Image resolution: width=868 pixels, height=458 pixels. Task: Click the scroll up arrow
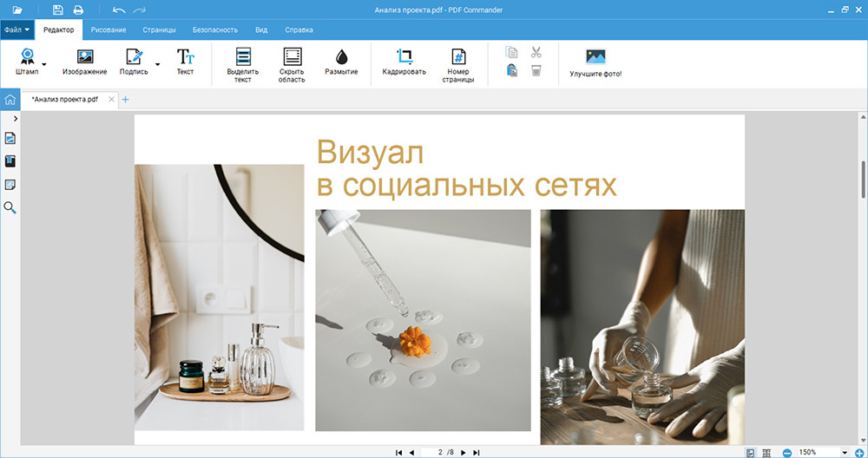tap(863, 117)
